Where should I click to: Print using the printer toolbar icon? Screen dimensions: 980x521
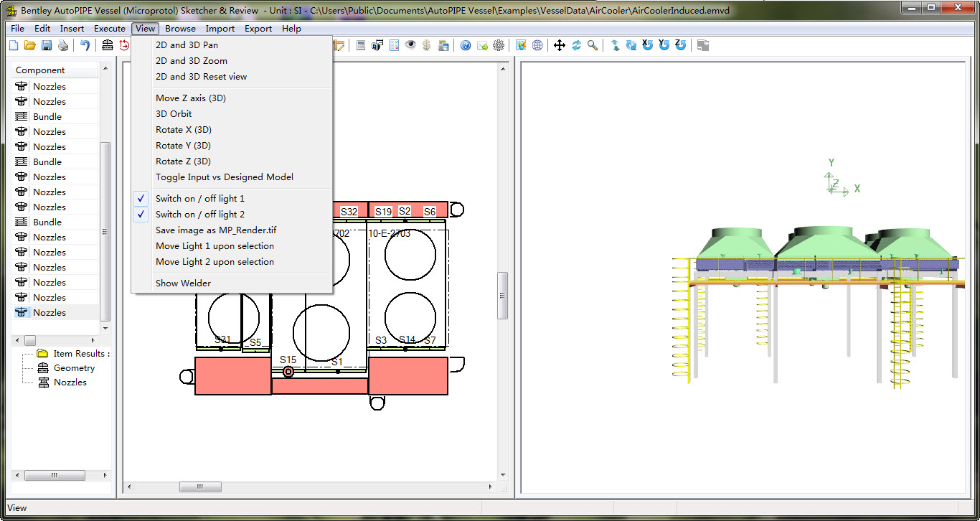(63, 45)
